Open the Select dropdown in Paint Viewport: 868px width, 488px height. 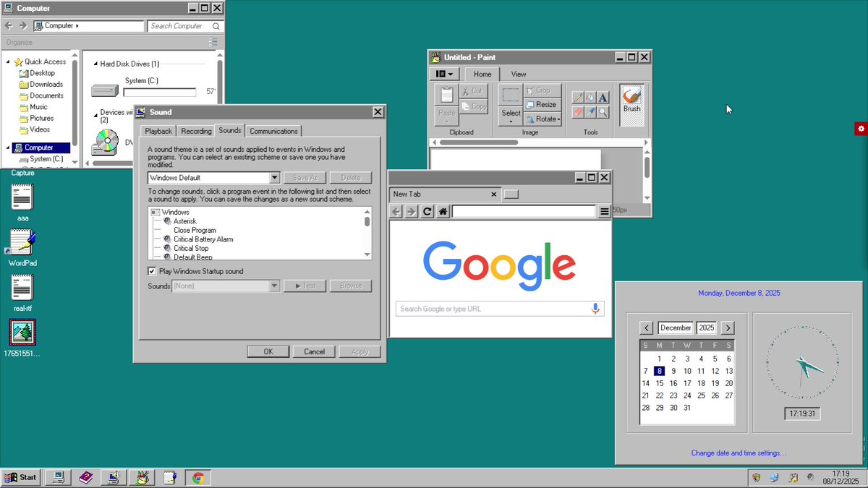[x=511, y=117]
